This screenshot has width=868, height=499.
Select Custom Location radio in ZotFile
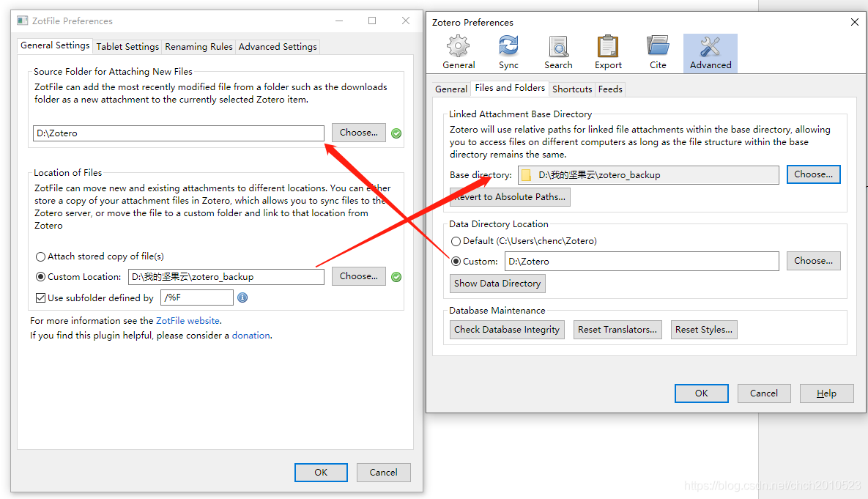tap(40, 276)
